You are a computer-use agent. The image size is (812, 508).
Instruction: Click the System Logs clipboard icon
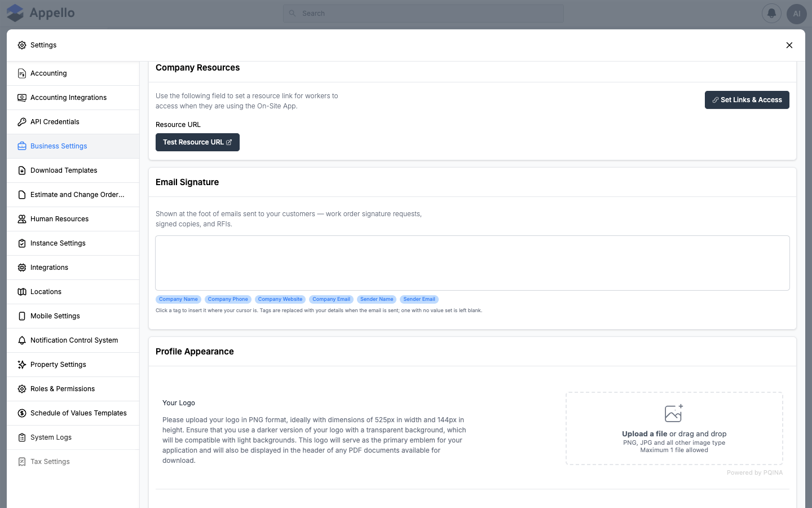(22, 437)
